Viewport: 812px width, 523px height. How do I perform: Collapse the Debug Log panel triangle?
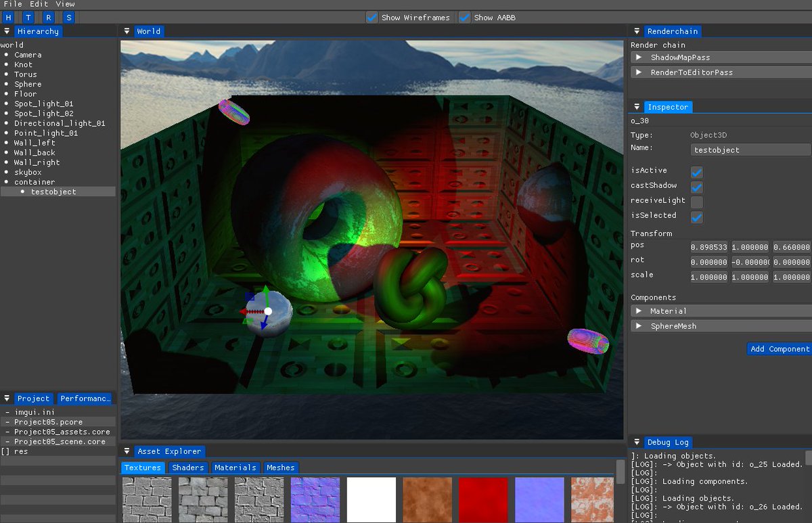(x=637, y=442)
